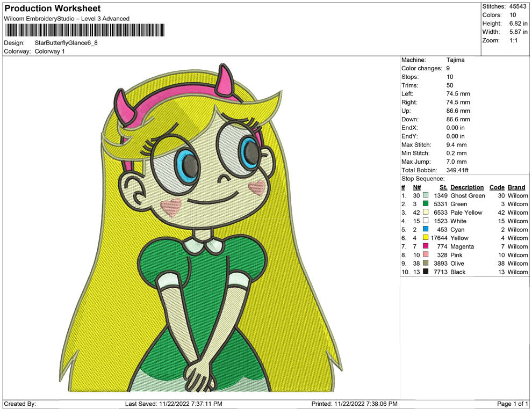Click the 'Stop Sequence:' label
This screenshot has width=532, height=409.
tap(423, 179)
